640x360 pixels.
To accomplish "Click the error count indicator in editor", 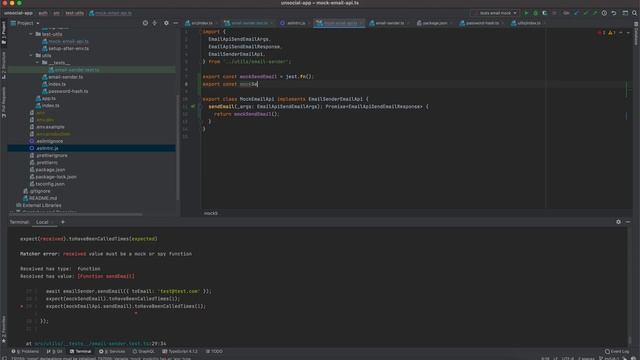I will [601, 33].
